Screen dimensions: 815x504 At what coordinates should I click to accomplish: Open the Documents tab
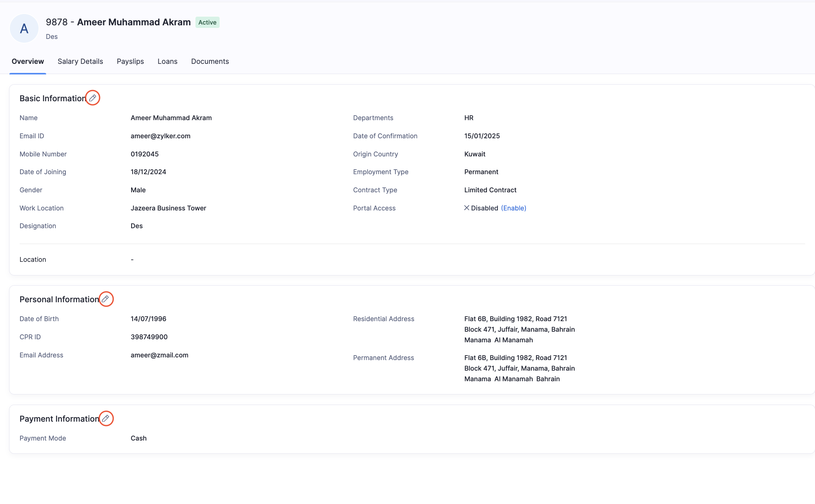coord(210,62)
